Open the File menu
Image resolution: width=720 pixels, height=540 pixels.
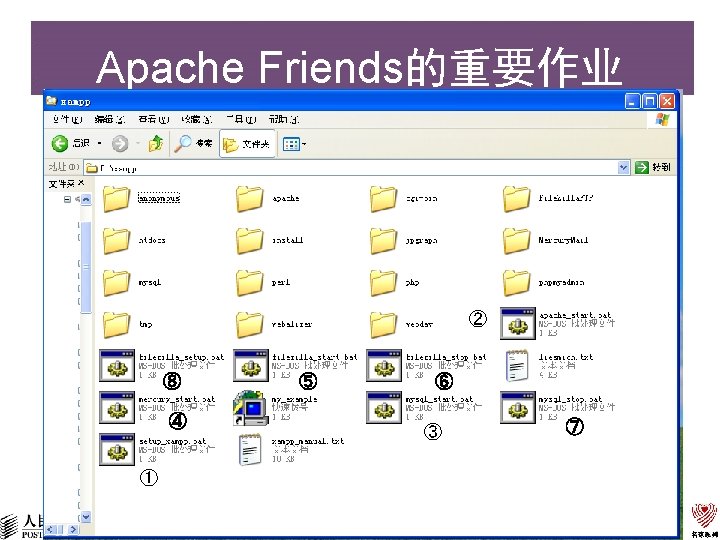(x=67, y=119)
